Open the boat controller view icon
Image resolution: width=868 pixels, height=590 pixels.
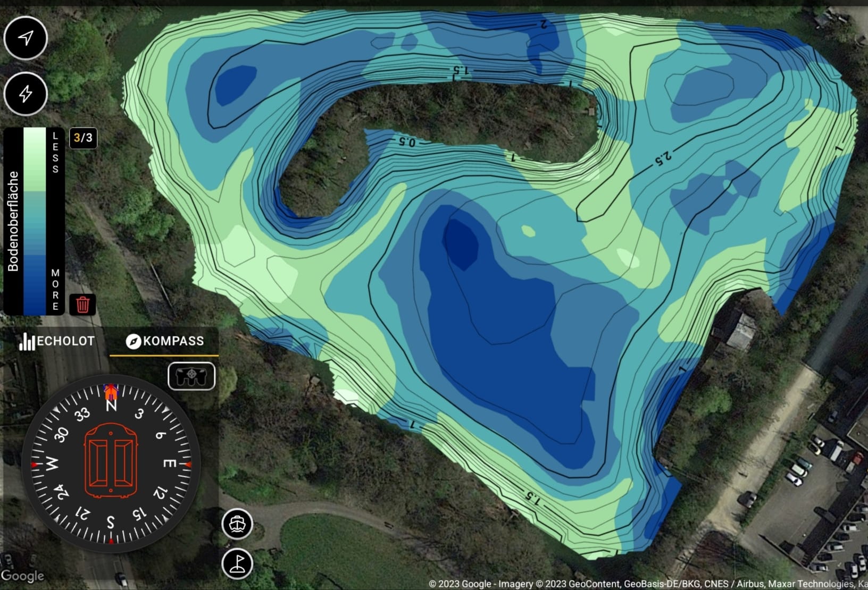coord(191,376)
